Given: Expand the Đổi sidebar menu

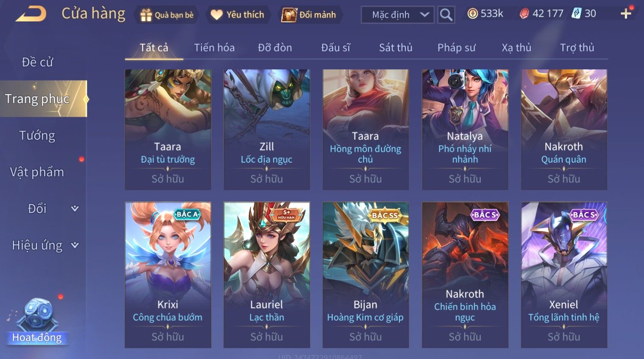Looking at the screenshot, I should point(75,208).
